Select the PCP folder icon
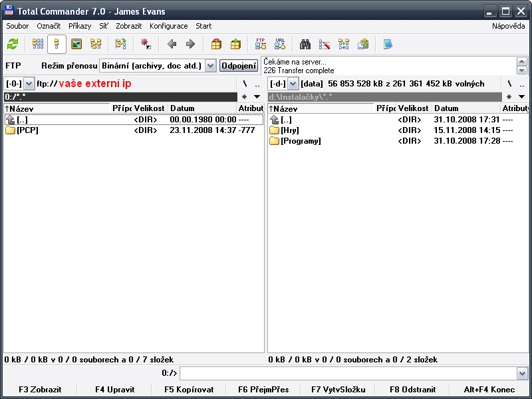This screenshot has width=532, height=399. 10,130
